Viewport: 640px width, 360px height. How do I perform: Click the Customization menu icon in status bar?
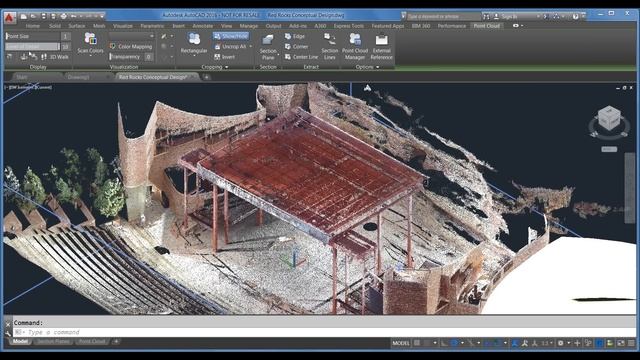tap(631, 343)
